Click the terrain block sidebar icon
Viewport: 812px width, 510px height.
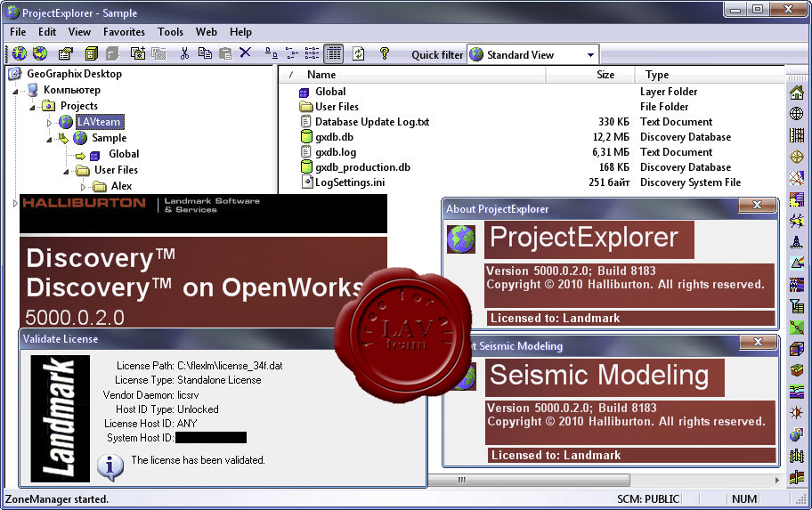coord(797,370)
